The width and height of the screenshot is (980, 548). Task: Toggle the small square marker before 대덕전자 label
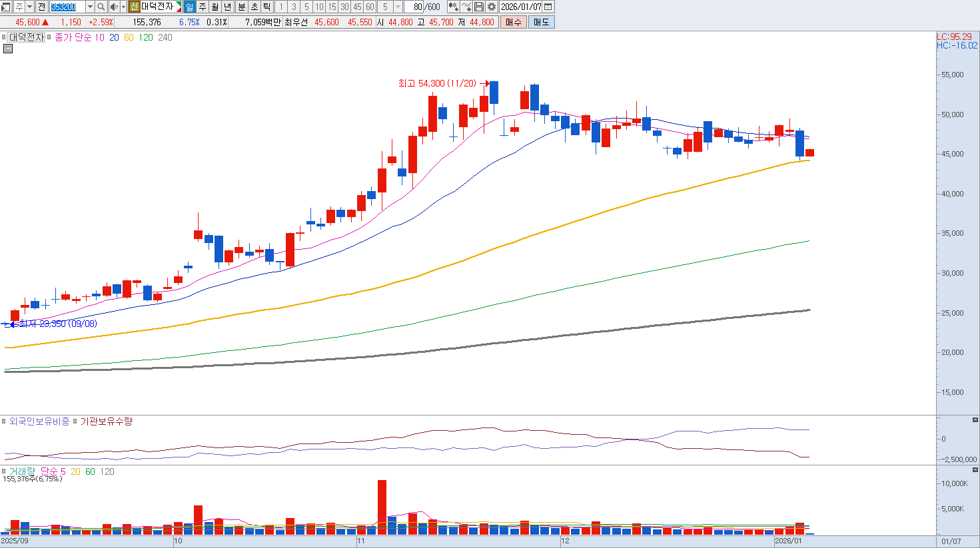4,37
